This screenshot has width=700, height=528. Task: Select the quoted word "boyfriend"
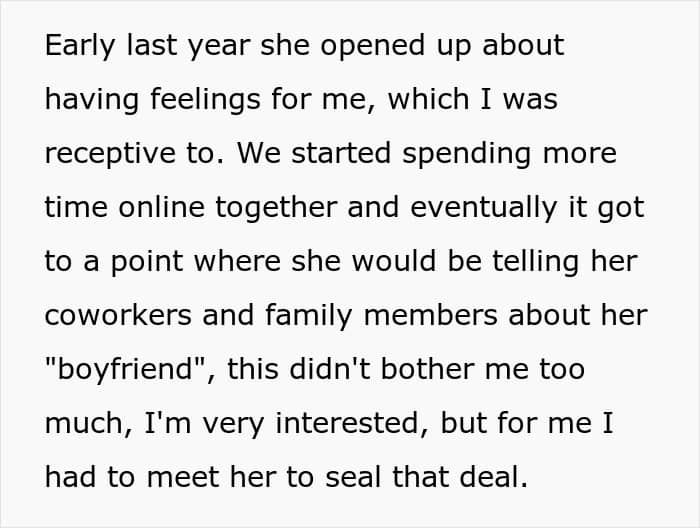(125, 370)
